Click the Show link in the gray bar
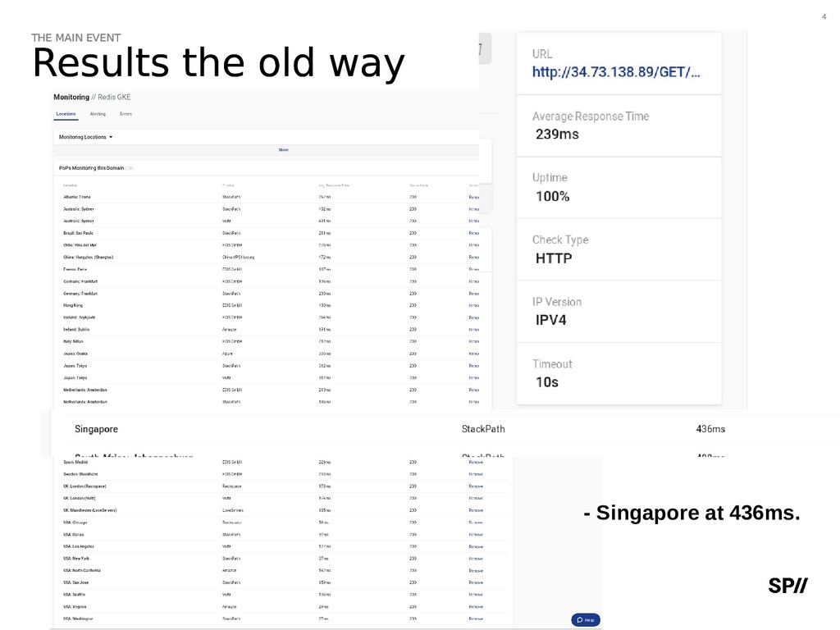This screenshot has height=630, width=840. click(283, 150)
